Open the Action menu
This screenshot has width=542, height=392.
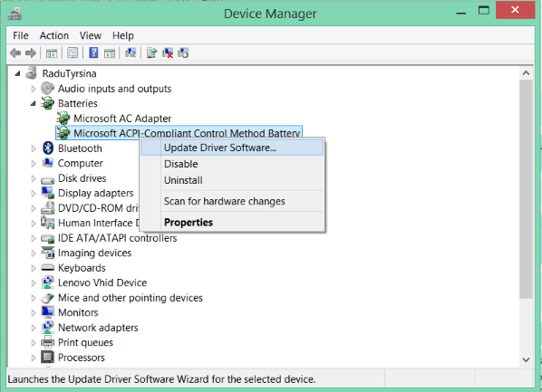(x=53, y=35)
